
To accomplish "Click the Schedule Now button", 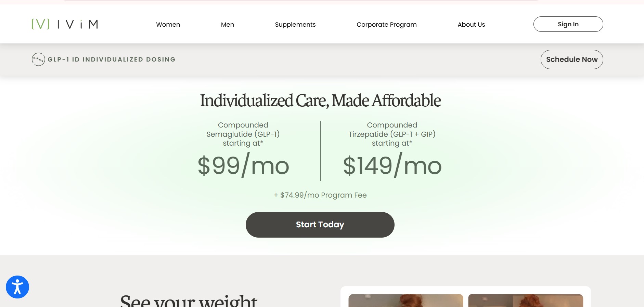I will coord(572,59).
